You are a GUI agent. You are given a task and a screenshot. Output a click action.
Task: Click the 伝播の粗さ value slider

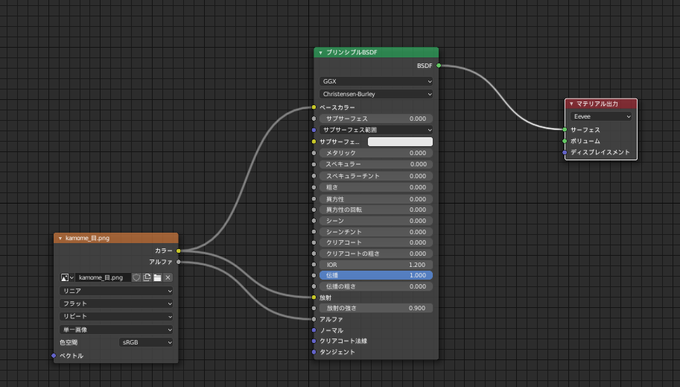pyautogui.click(x=376, y=286)
